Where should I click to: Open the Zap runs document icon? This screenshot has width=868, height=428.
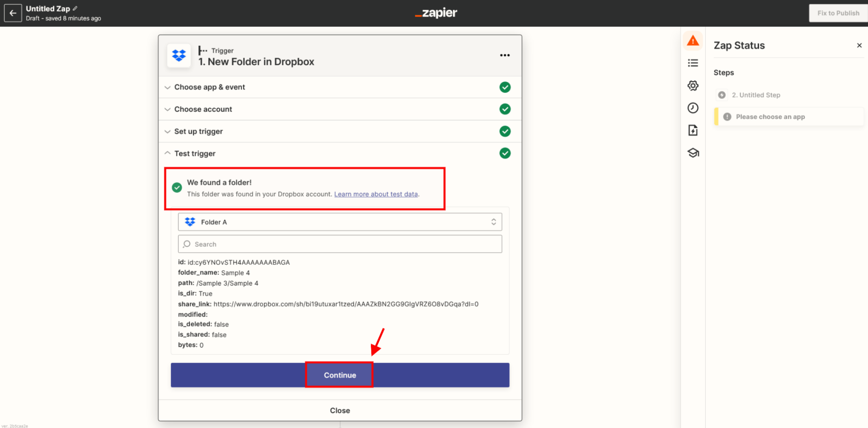[693, 130]
